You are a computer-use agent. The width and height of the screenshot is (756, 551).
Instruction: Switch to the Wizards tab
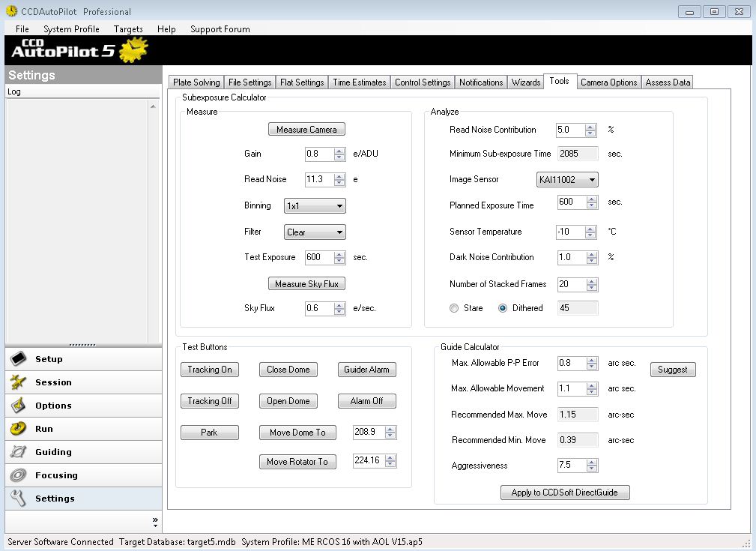coord(525,82)
